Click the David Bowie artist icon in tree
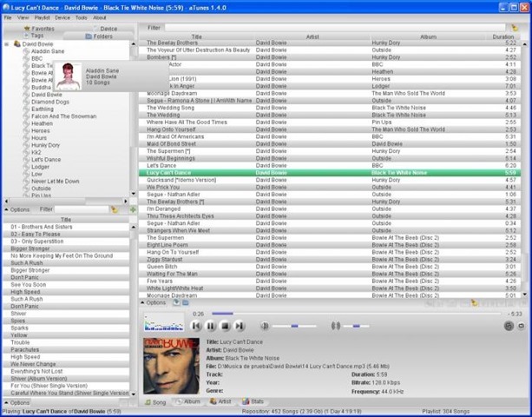This screenshot has height=417, width=532. tap(16, 43)
